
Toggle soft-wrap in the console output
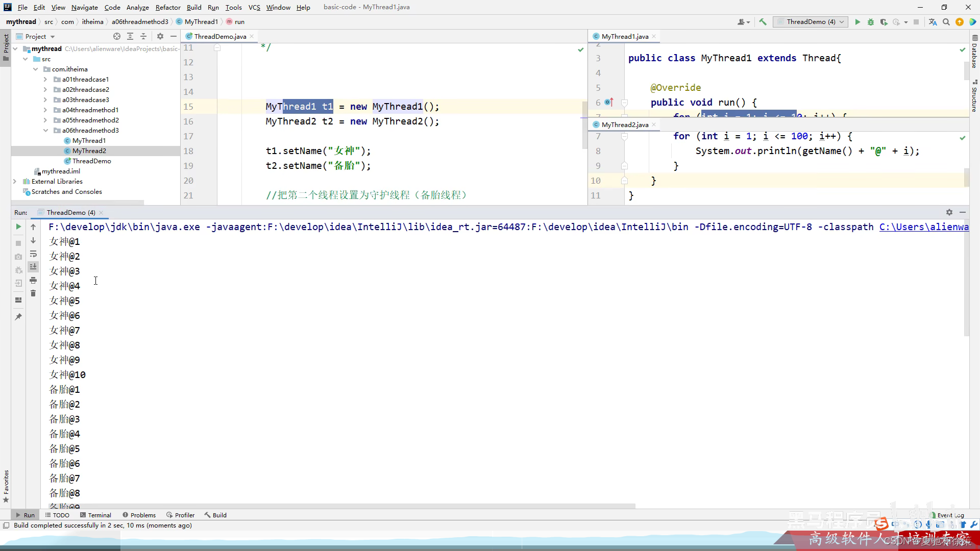point(33,254)
